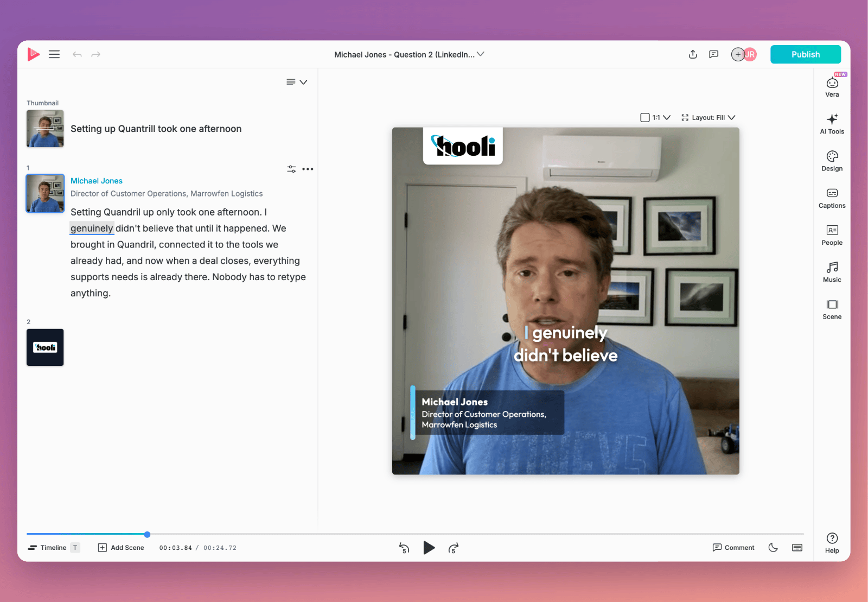Image resolution: width=868 pixels, height=602 pixels.
Task: Click the highlighted word 'genuinely' in transcript
Action: 92,229
